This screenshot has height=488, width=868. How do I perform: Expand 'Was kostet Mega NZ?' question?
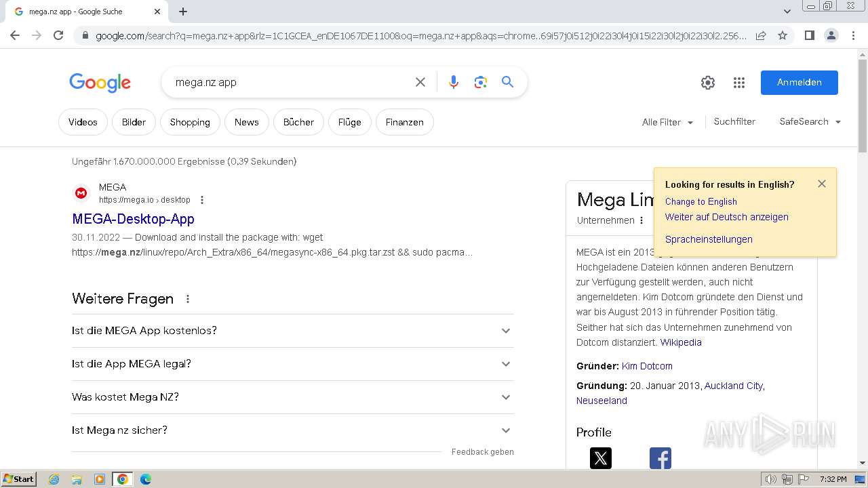coord(293,397)
